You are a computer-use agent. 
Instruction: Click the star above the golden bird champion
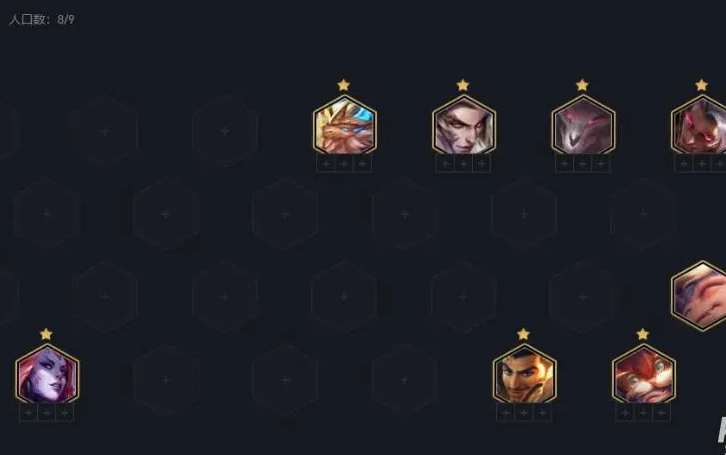[x=344, y=85]
